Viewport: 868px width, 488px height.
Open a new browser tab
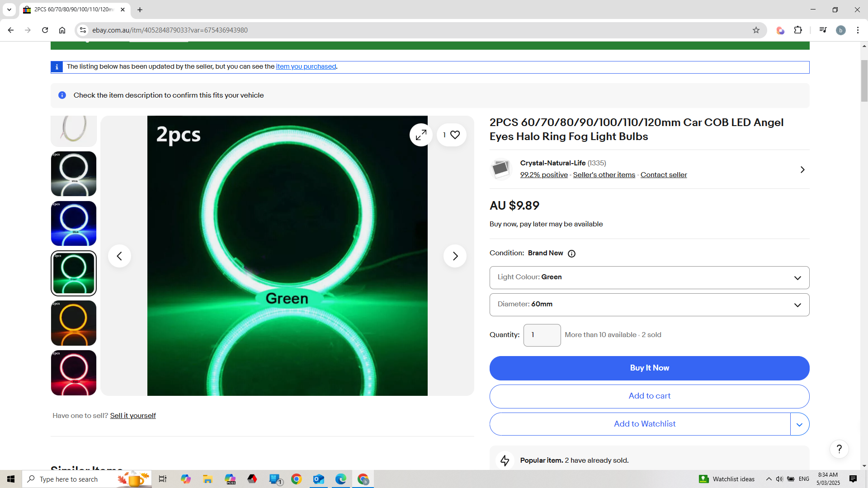coord(140,9)
